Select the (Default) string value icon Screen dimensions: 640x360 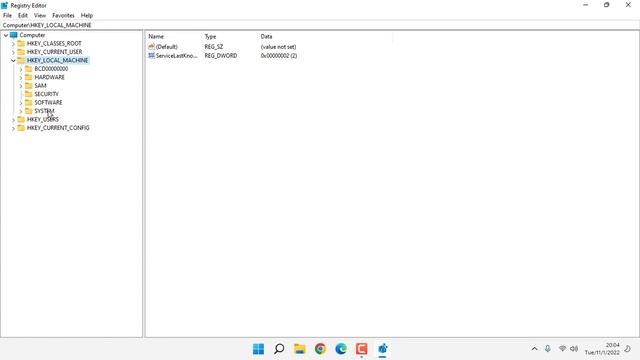pyautogui.click(x=151, y=47)
